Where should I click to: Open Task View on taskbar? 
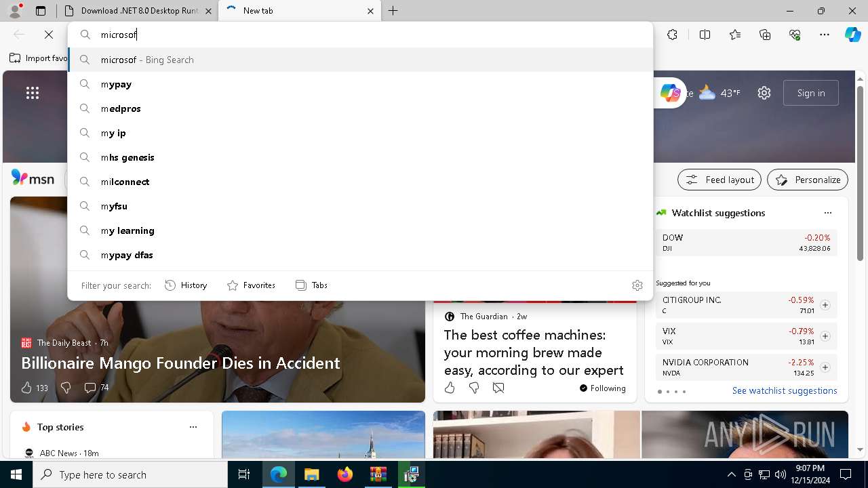244,475
